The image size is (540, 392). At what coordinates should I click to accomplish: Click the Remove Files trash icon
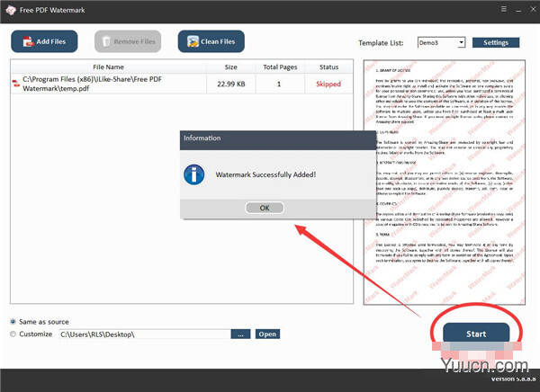pos(106,41)
